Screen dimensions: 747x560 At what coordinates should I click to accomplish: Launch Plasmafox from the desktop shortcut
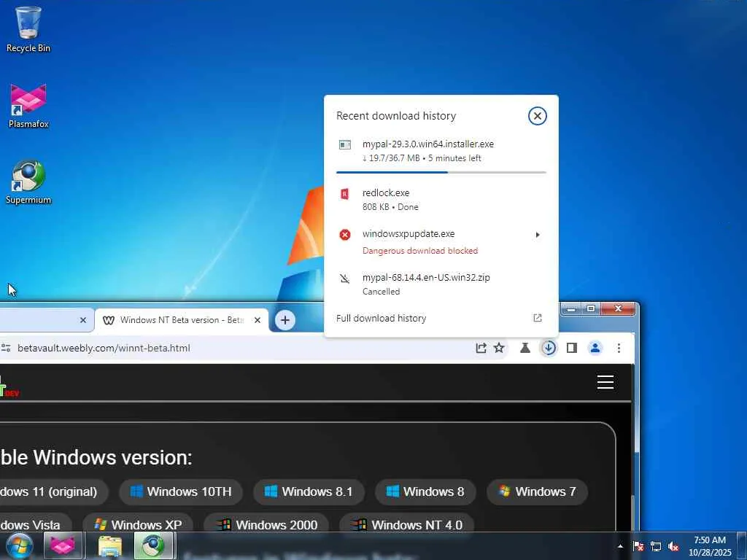point(28,106)
